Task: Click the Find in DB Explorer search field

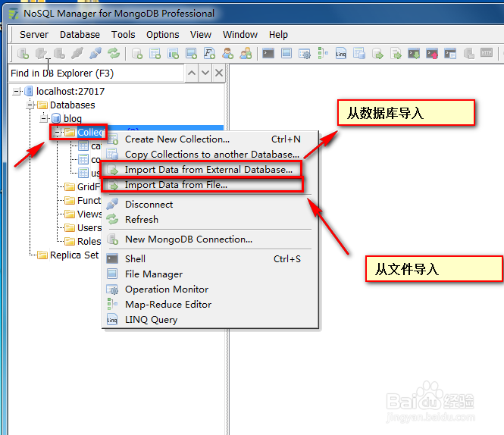Action: [x=96, y=74]
